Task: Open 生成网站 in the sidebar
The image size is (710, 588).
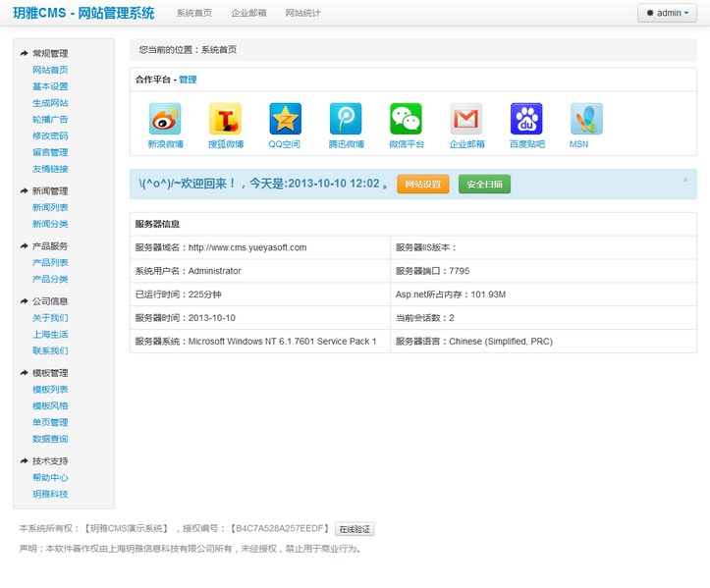Action: click(x=50, y=103)
